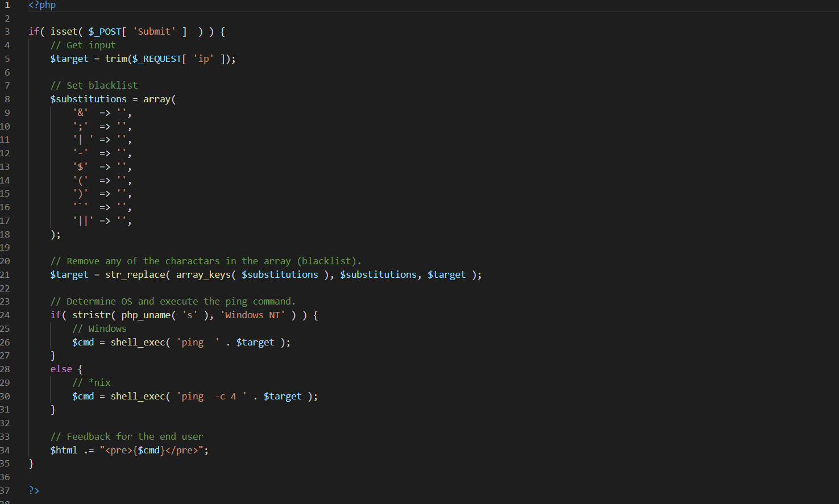Place cursor on the isset function call
The width and height of the screenshot is (839, 504).
coord(63,32)
